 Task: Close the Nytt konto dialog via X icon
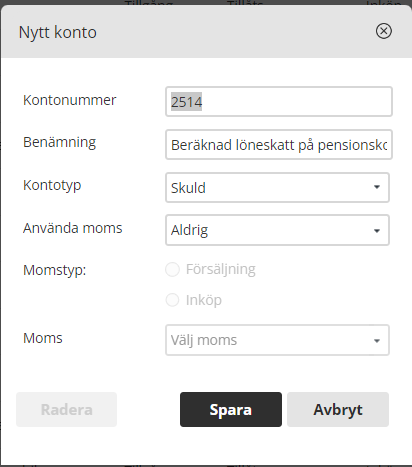[384, 31]
